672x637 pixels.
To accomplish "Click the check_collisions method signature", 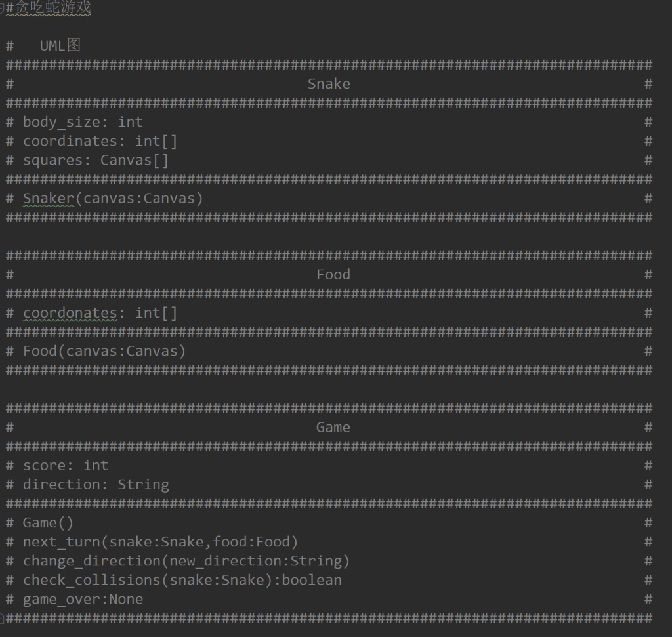I will pyautogui.click(x=182, y=580).
